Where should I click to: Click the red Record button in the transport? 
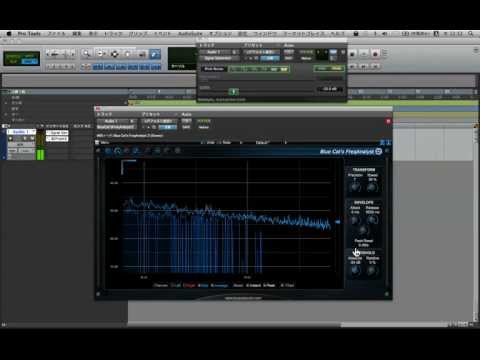(x=375, y=53)
